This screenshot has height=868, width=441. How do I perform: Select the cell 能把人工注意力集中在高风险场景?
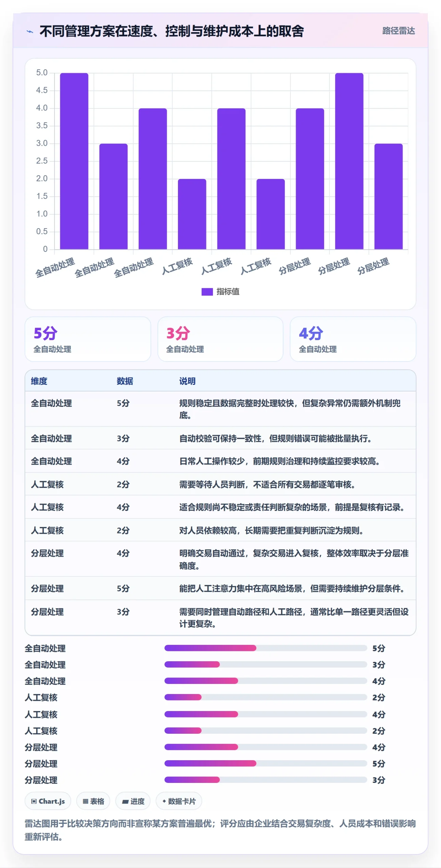pos(294,588)
